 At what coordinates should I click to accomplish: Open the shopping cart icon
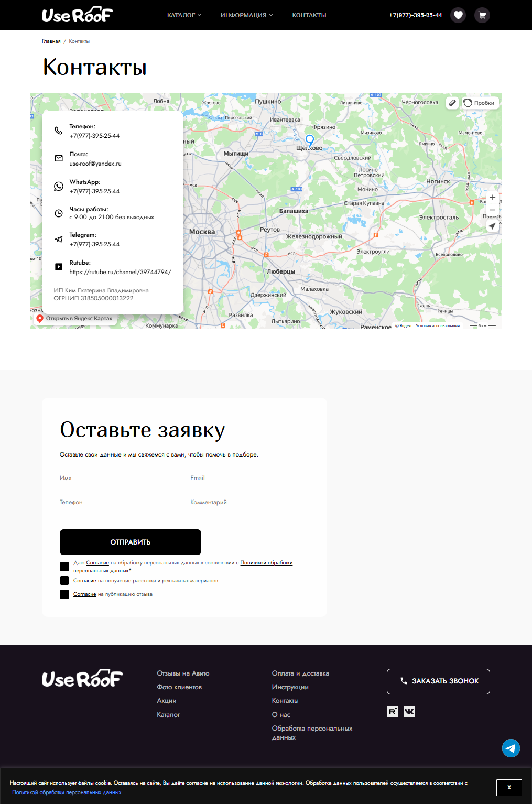coord(482,15)
